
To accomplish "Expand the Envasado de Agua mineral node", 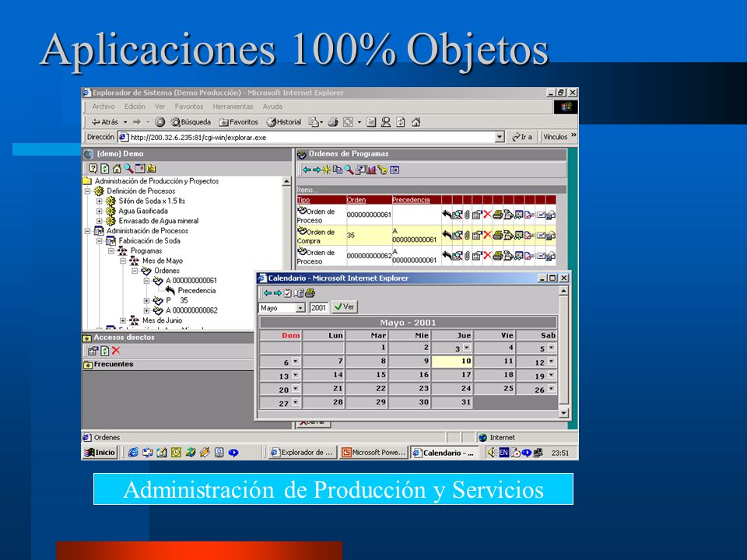I will tap(99, 221).
